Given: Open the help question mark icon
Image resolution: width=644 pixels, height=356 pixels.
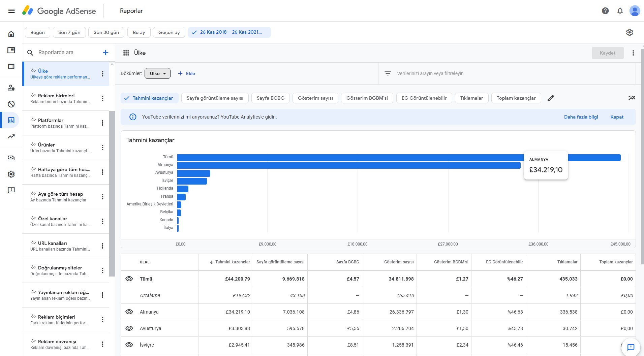Looking at the screenshot, I should coord(605,11).
